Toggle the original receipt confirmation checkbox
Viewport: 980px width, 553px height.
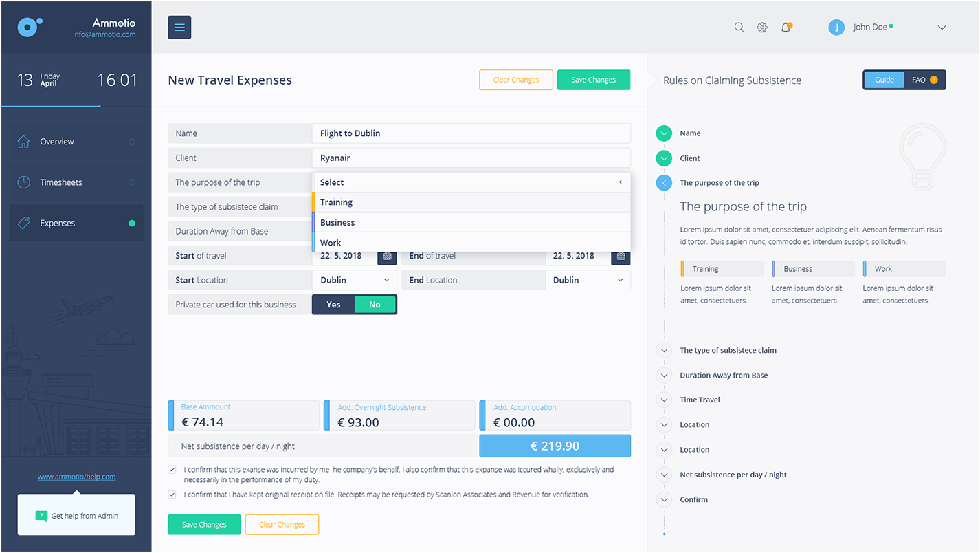pyautogui.click(x=172, y=495)
